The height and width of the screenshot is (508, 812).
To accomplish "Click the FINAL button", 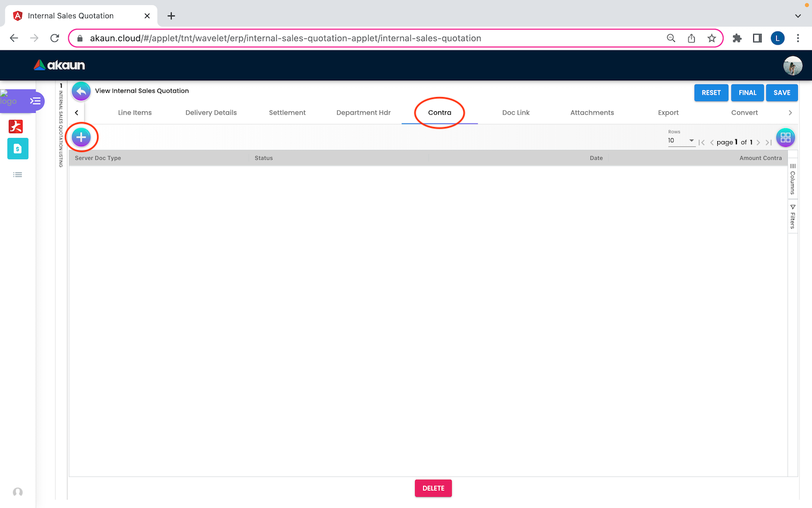I will pos(748,93).
